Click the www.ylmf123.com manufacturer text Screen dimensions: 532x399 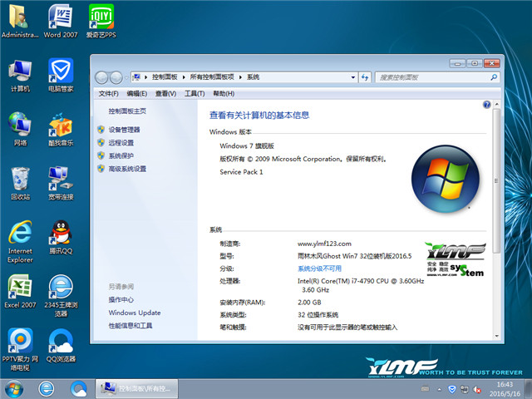(324, 244)
